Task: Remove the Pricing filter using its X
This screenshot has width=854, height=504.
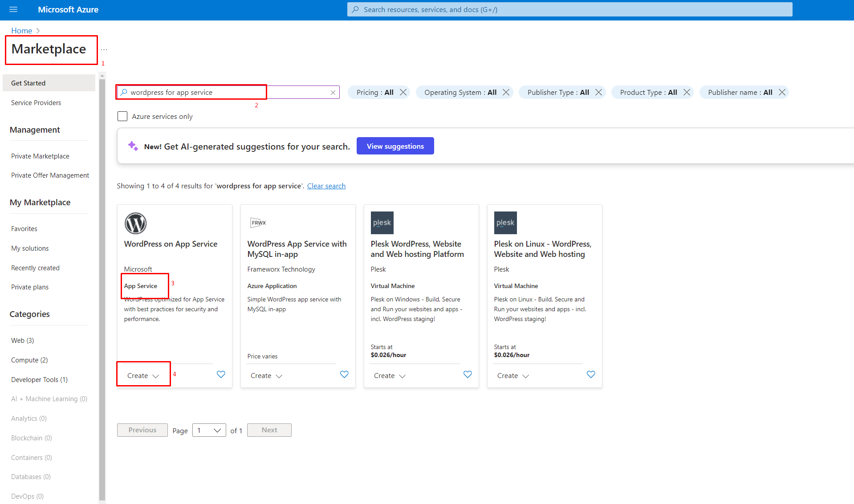Action: click(x=403, y=92)
